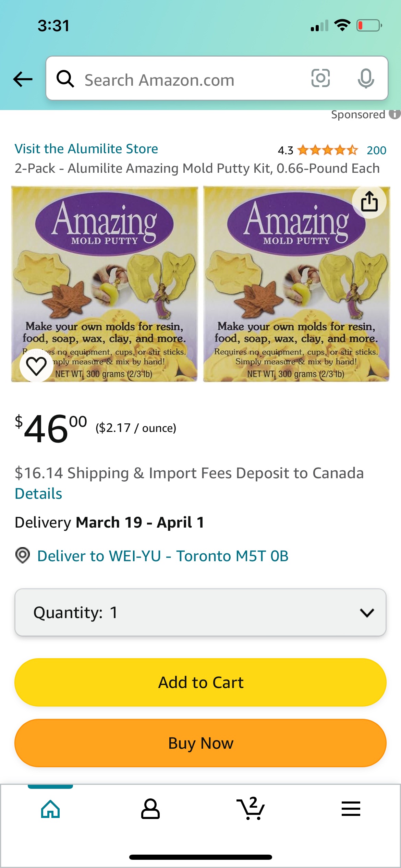Open the Quantity dropdown
401x868 pixels.
click(200, 612)
